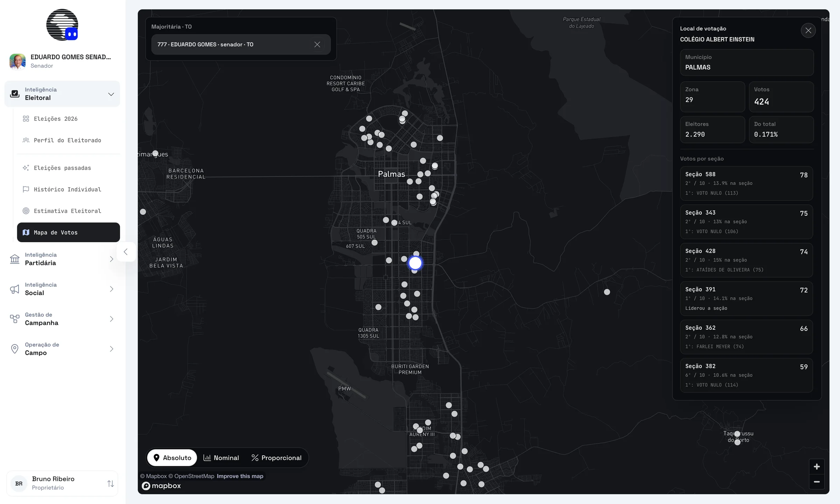Click the Seção 428 card
Viewport: 840px width, 504px height.
[746, 260]
